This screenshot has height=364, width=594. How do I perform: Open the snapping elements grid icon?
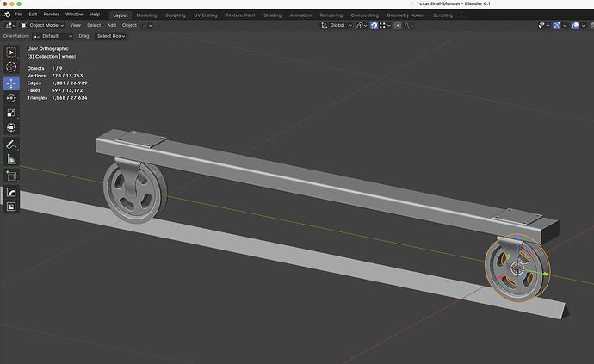(x=382, y=25)
